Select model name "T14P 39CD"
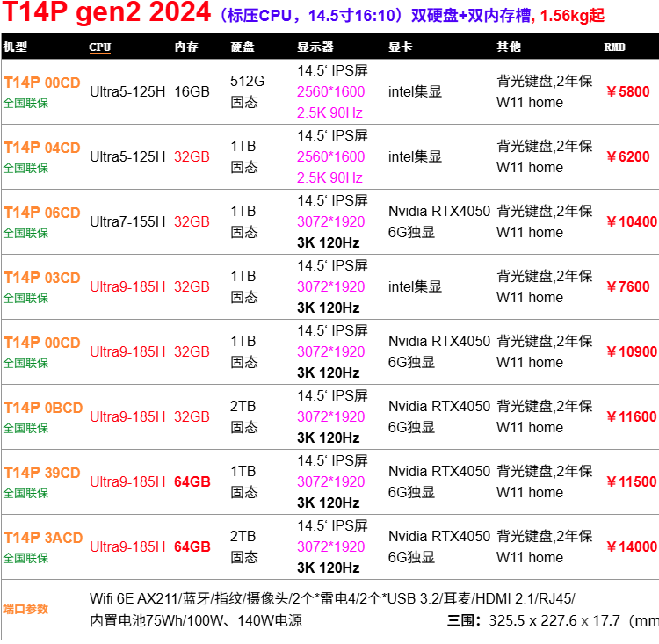659x644 pixels. [41, 473]
